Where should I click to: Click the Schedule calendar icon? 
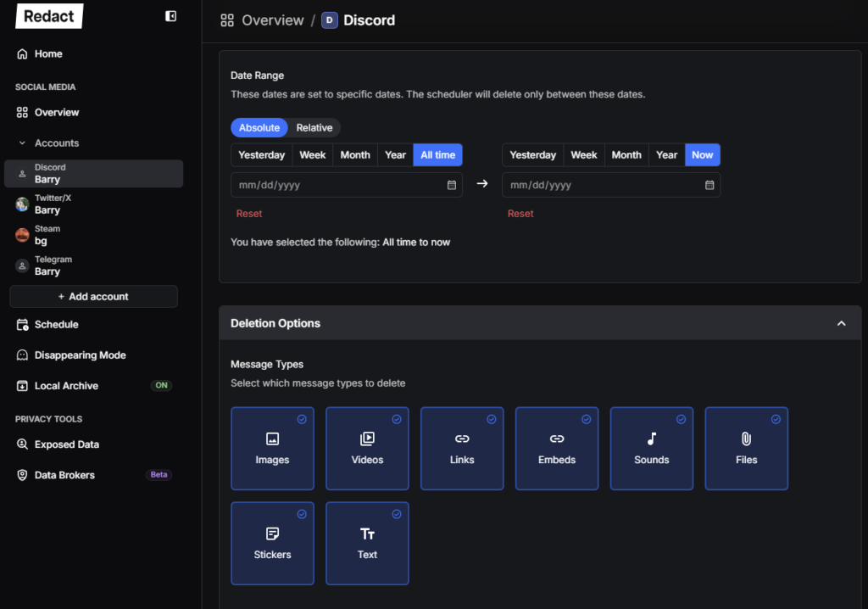tap(22, 325)
